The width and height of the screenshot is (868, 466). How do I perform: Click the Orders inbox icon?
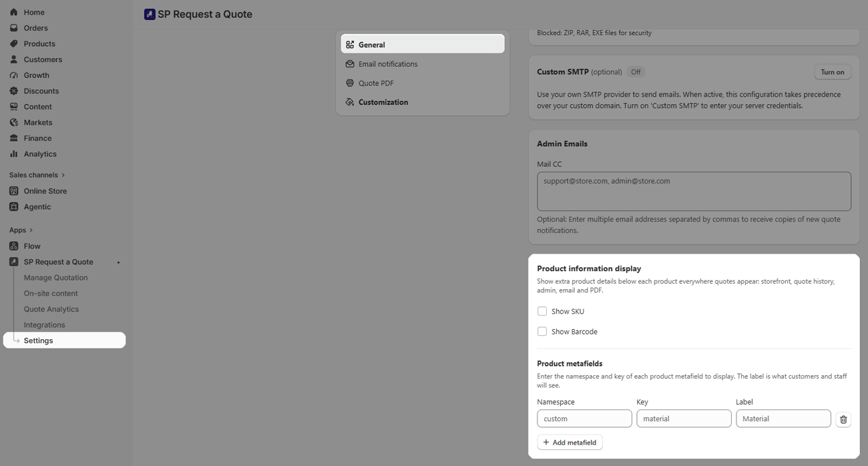[13, 28]
